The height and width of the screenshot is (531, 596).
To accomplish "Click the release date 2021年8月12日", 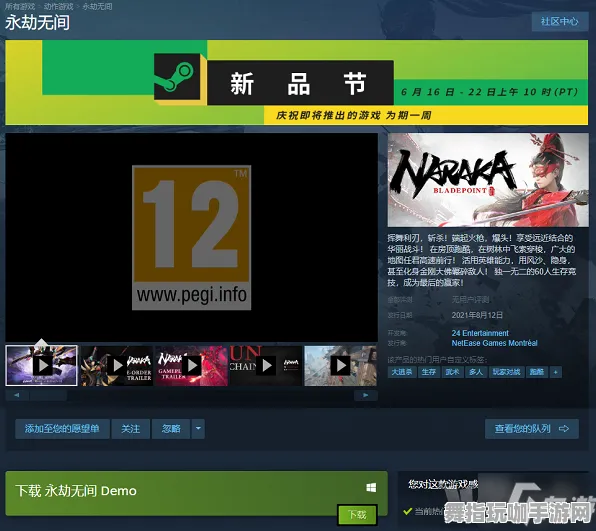I will [x=477, y=315].
